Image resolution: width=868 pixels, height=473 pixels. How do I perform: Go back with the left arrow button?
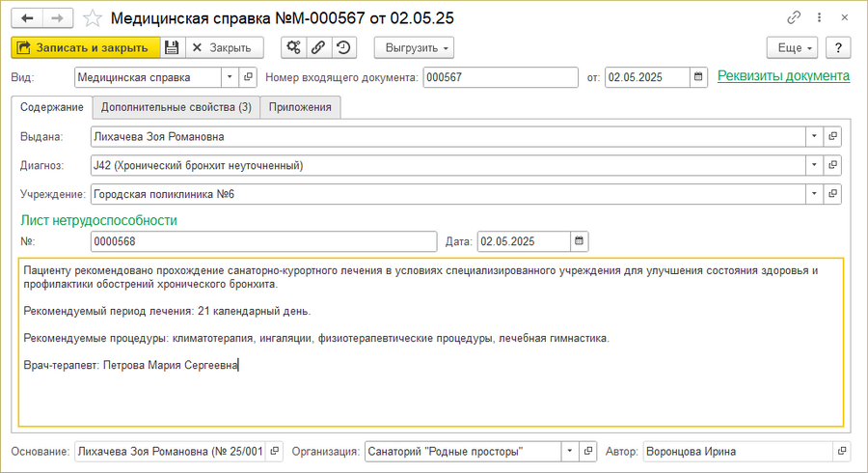pyautogui.click(x=27, y=18)
